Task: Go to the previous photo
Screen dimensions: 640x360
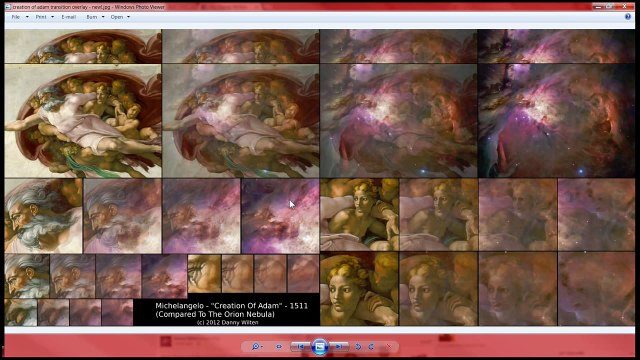Action: pyautogui.click(x=301, y=347)
